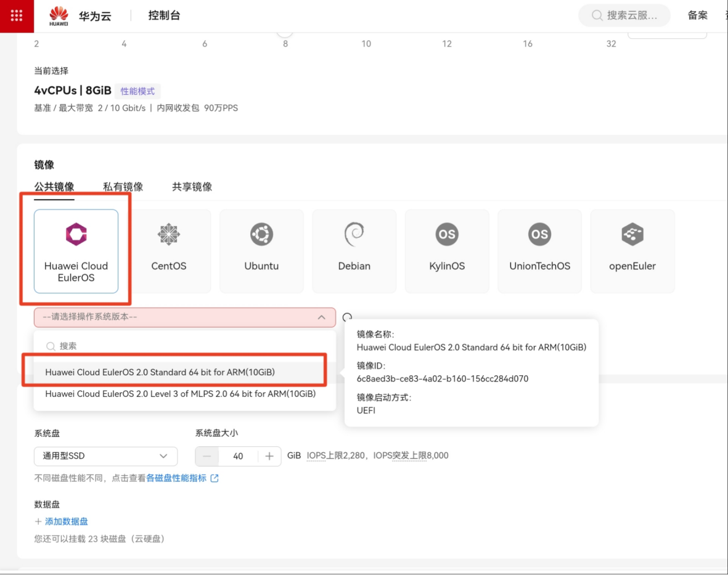This screenshot has height=575, width=728.
Task: Decrease system disk size with minus button
Action: pos(207,456)
